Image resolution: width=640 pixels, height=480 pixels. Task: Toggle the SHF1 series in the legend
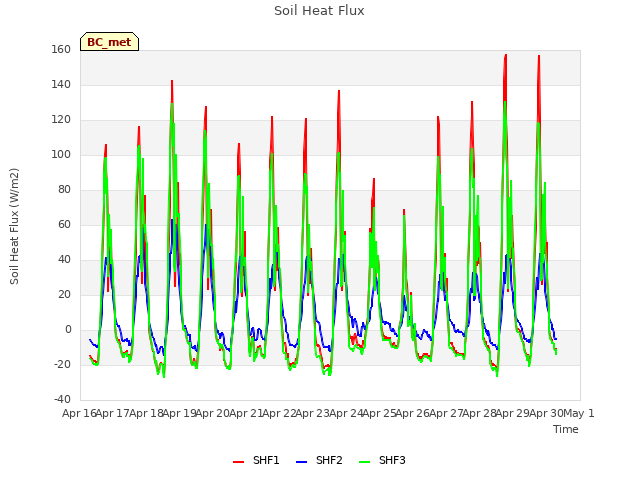tap(256, 460)
